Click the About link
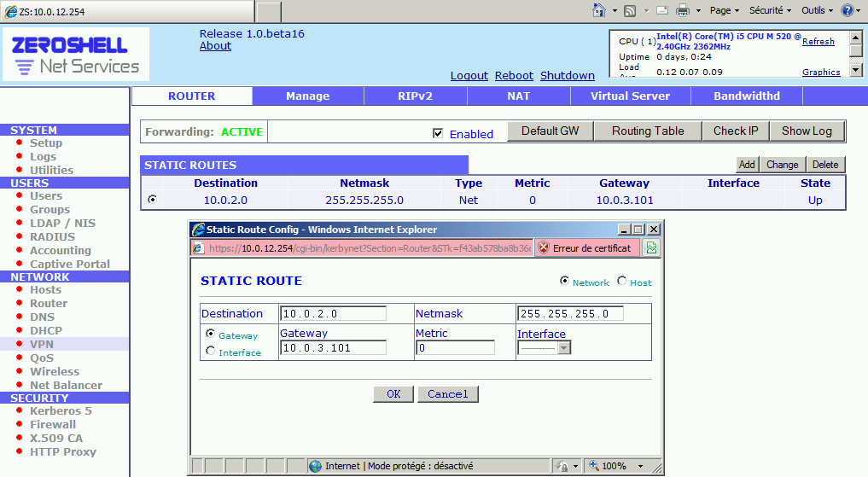This screenshot has height=477, width=868. click(215, 46)
